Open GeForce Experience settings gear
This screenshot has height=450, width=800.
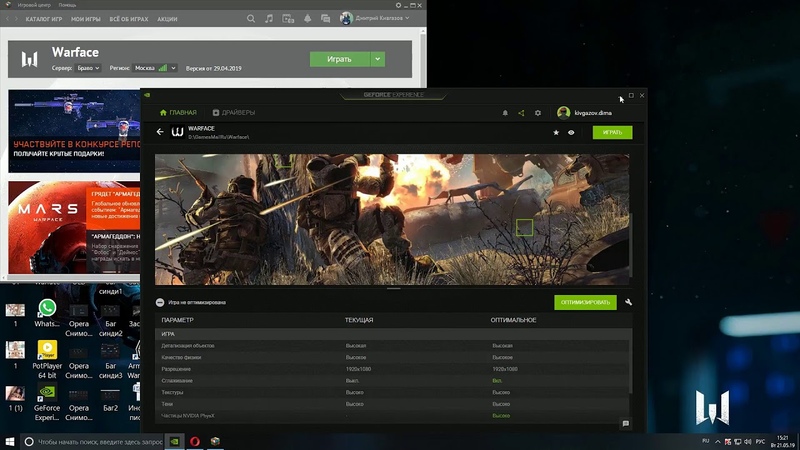538,113
